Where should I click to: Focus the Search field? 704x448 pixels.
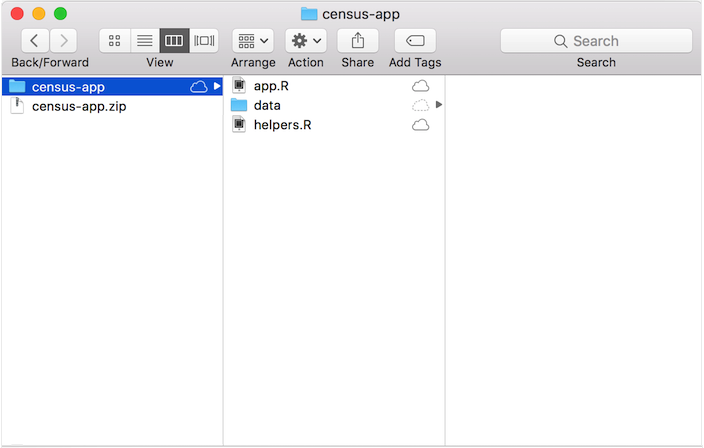pyautogui.click(x=596, y=41)
